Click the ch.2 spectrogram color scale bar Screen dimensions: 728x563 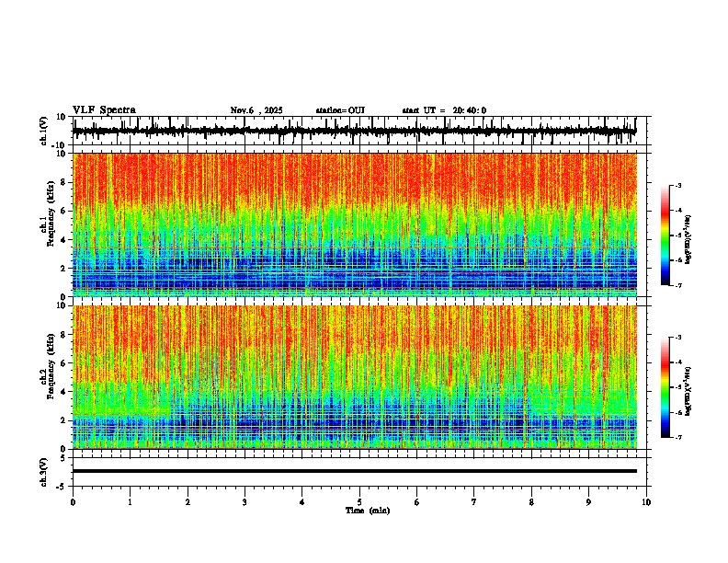665,387
